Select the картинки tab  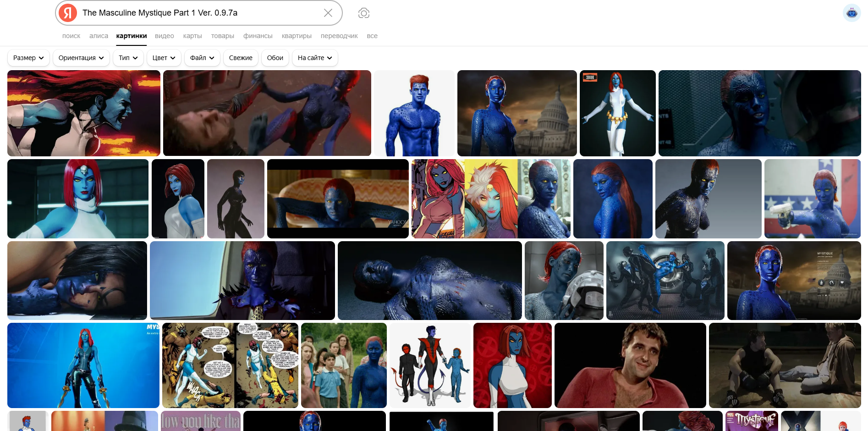[x=132, y=36]
